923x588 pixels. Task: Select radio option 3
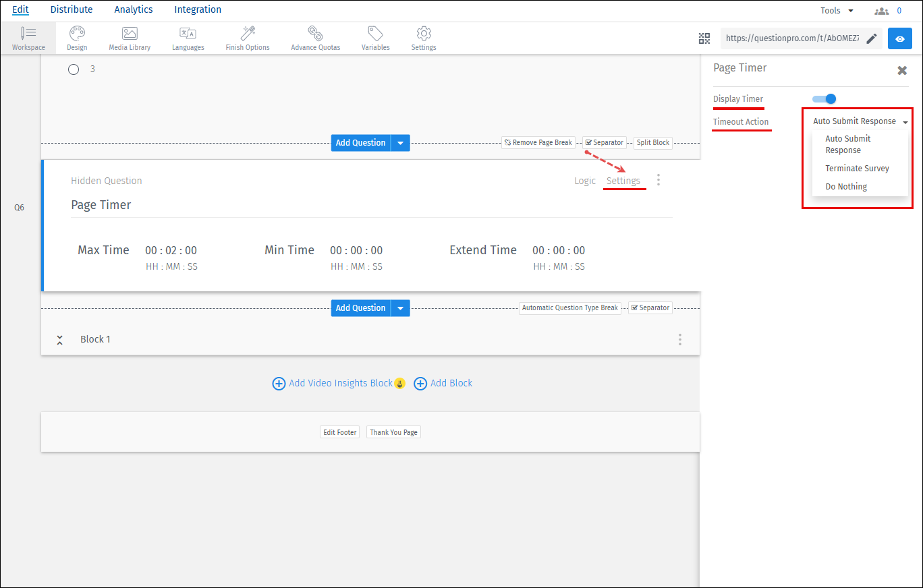coord(74,69)
